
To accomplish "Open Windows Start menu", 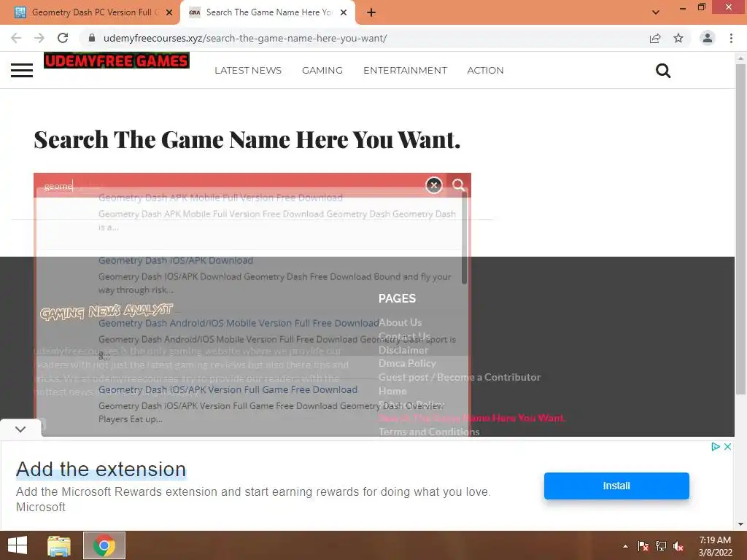I will point(18,545).
